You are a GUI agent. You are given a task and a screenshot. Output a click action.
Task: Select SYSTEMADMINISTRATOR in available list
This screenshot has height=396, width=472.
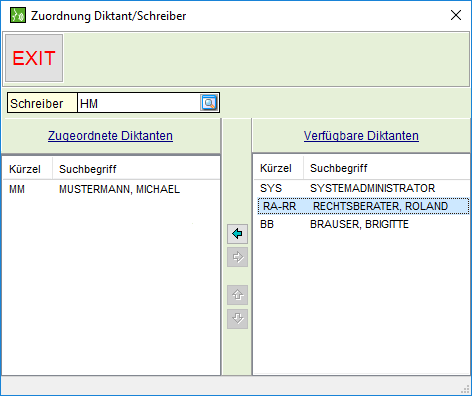(x=372, y=188)
